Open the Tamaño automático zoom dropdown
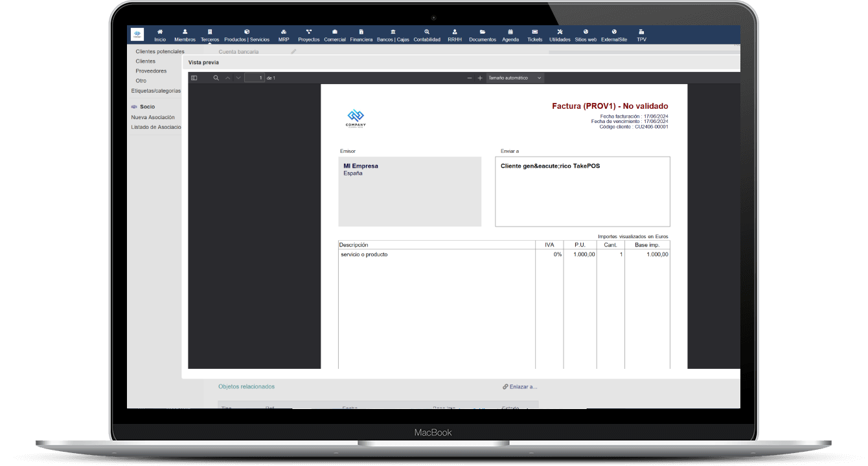Screen dimensions: 868x466 coord(515,78)
